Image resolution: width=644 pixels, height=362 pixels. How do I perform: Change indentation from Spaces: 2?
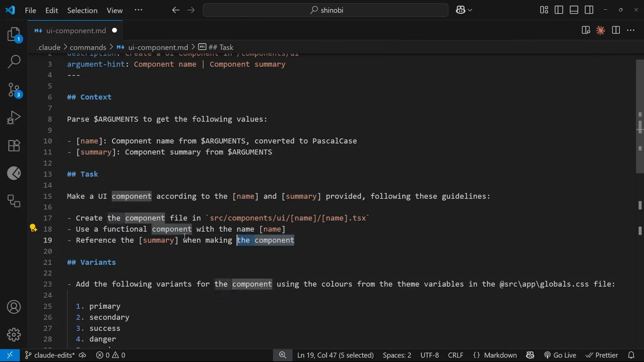tap(397, 355)
